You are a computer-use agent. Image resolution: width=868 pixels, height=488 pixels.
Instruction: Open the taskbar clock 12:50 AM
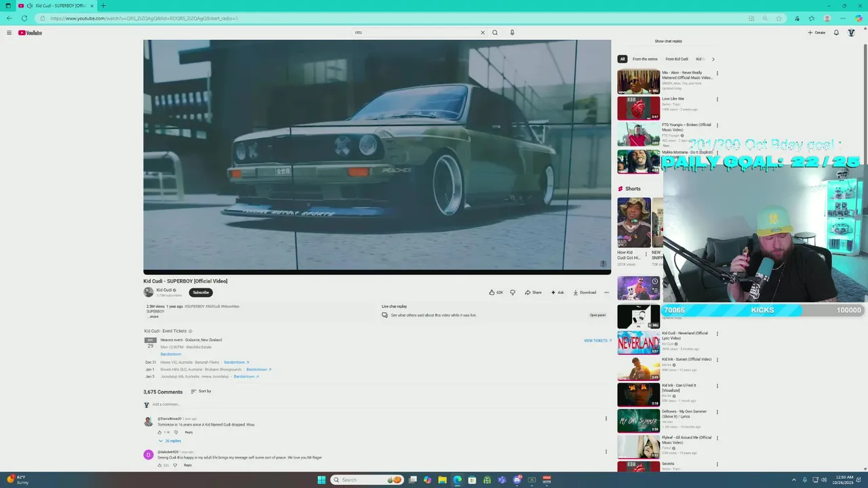(x=844, y=480)
